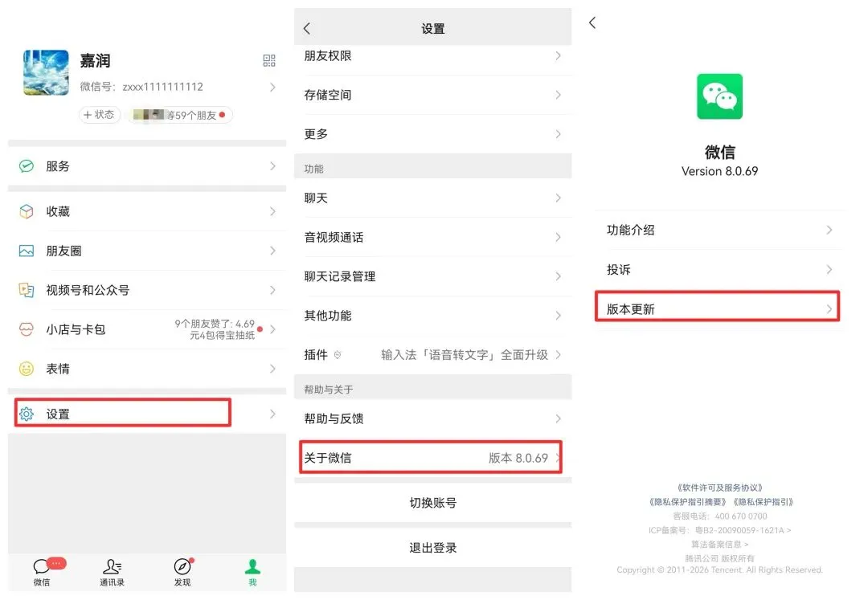Click the Version 8.0.69 label
The width and height of the screenshot is (868, 600).
(x=719, y=171)
